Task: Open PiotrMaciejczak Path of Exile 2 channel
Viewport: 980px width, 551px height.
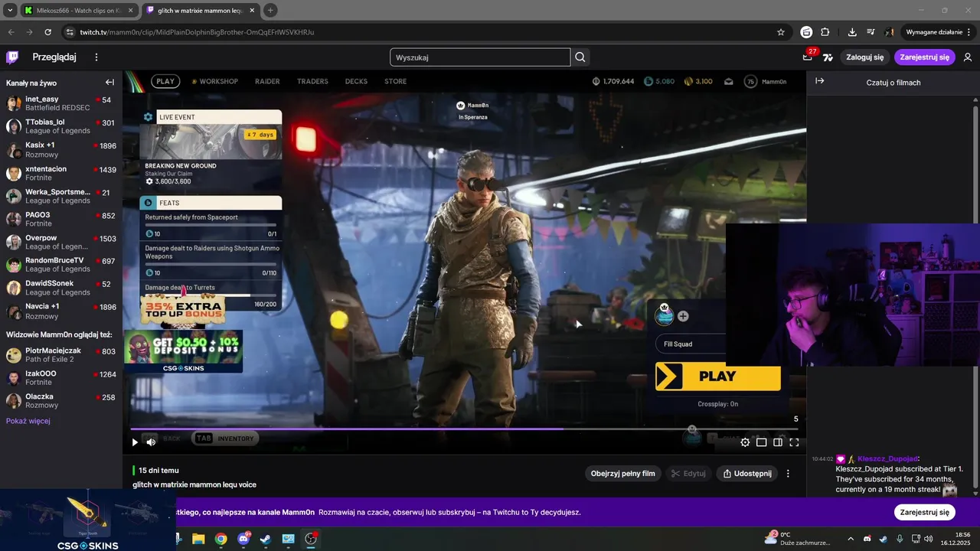Action: point(61,355)
